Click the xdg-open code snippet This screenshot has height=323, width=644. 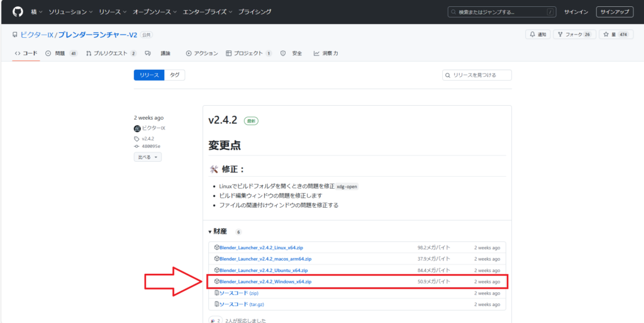pos(347,186)
